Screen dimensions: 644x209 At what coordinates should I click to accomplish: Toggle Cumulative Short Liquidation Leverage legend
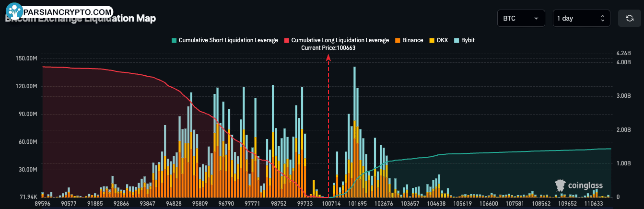tap(224, 40)
